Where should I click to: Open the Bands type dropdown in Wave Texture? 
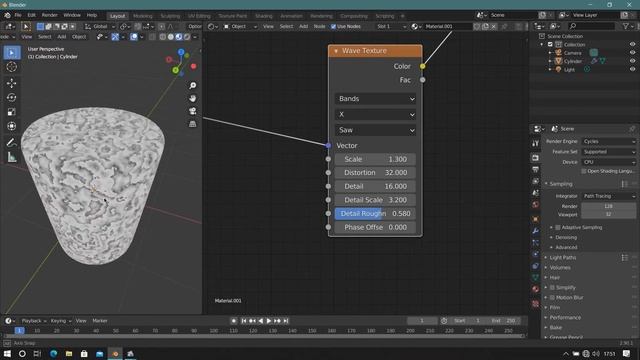pos(376,99)
